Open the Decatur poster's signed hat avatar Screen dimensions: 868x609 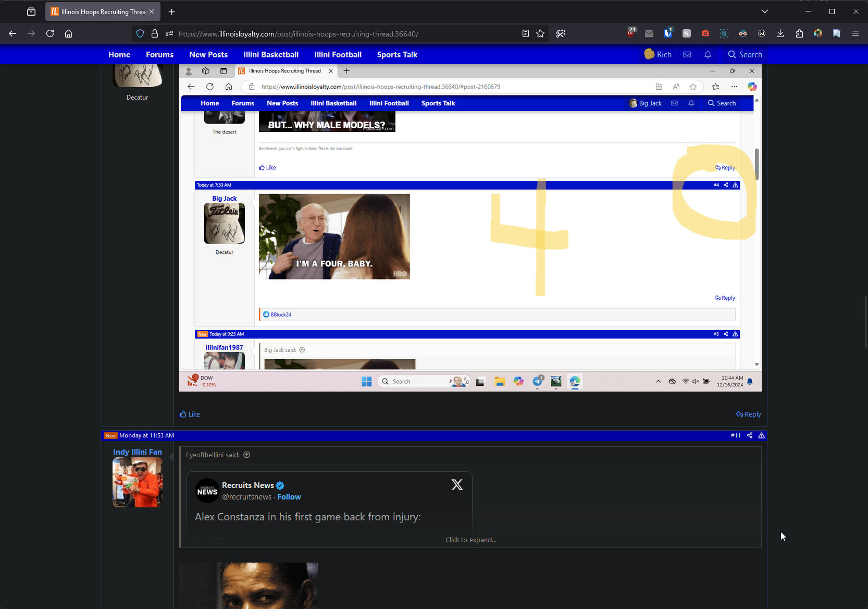(x=138, y=76)
